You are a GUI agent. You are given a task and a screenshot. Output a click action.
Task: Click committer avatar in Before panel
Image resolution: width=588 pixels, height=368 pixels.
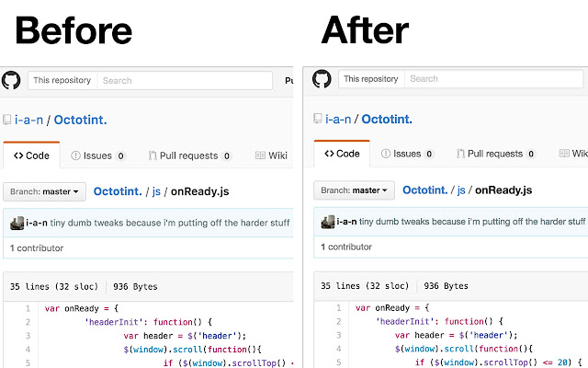(x=17, y=222)
